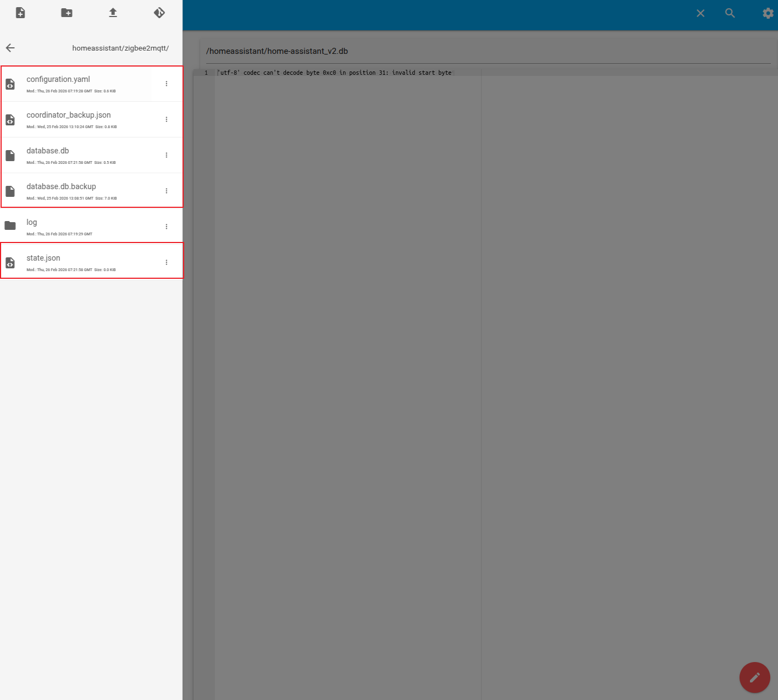This screenshot has width=778, height=700.
Task: Create a new file with toolbar icon
Action: 20,13
